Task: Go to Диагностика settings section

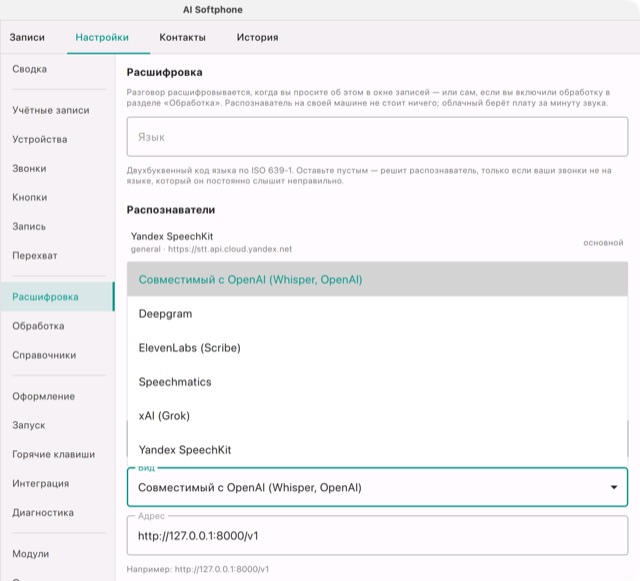Action: click(x=58, y=512)
